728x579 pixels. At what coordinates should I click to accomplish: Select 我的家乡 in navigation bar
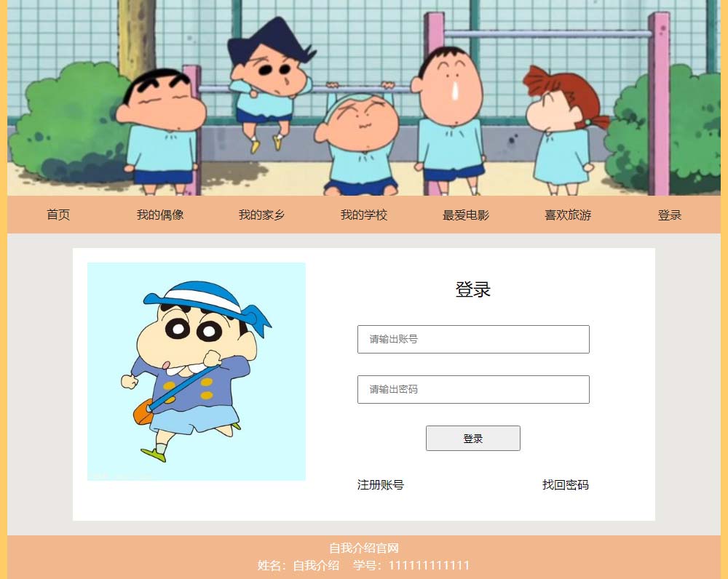coord(262,215)
